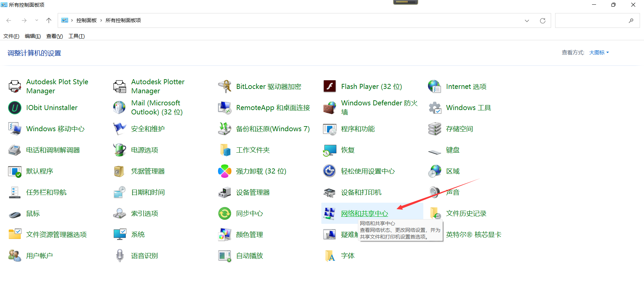644x302 pixels.
Task: Click the 设备管理器 icon
Action: click(225, 192)
